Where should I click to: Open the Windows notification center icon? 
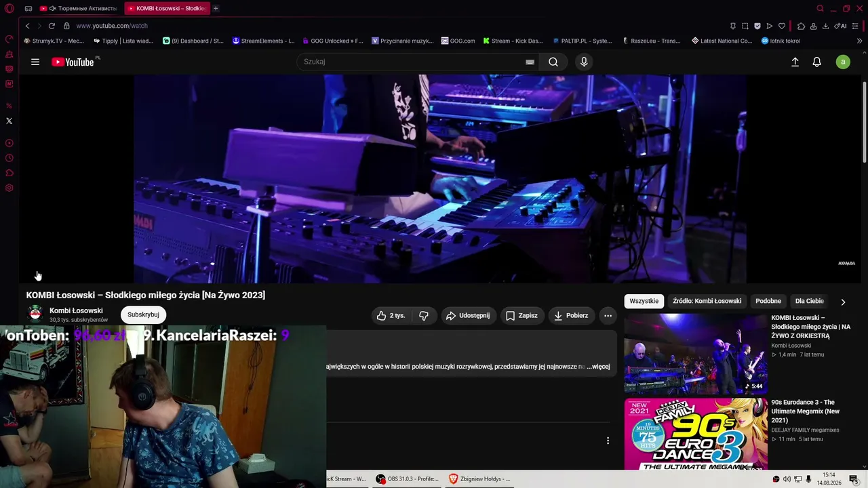coord(854,479)
